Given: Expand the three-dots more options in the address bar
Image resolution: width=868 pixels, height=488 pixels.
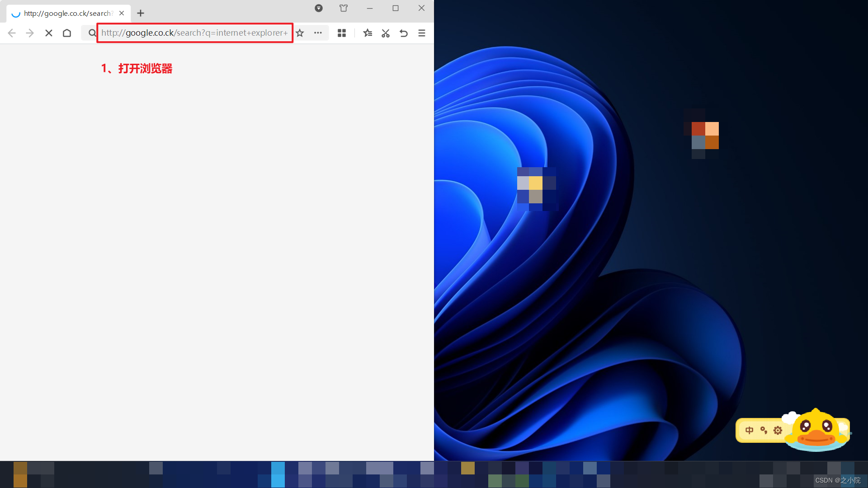Looking at the screenshot, I should click(318, 33).
